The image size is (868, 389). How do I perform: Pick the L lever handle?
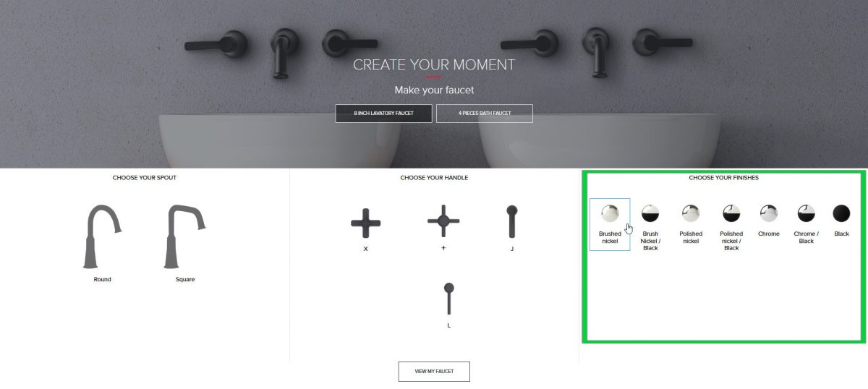[x=449, y=304]
